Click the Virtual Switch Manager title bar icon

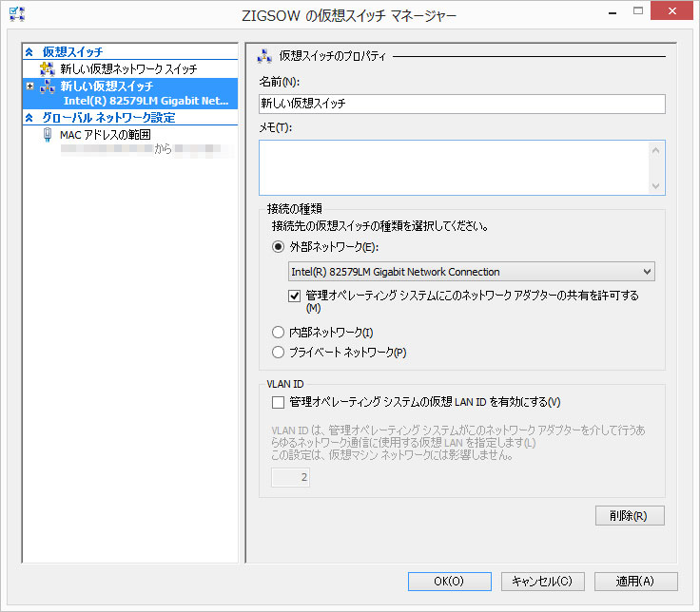17,14
